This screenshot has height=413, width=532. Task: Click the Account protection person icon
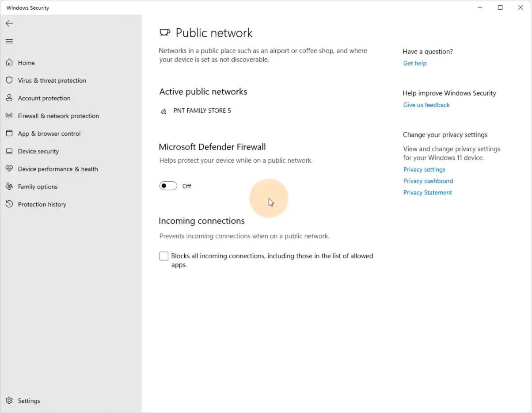click(9, 98)
